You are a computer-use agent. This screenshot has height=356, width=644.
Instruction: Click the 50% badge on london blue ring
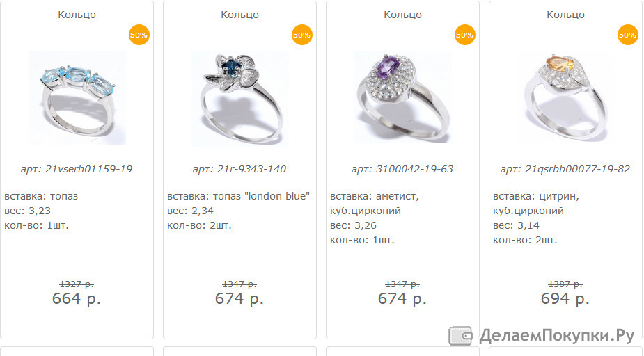302,35
